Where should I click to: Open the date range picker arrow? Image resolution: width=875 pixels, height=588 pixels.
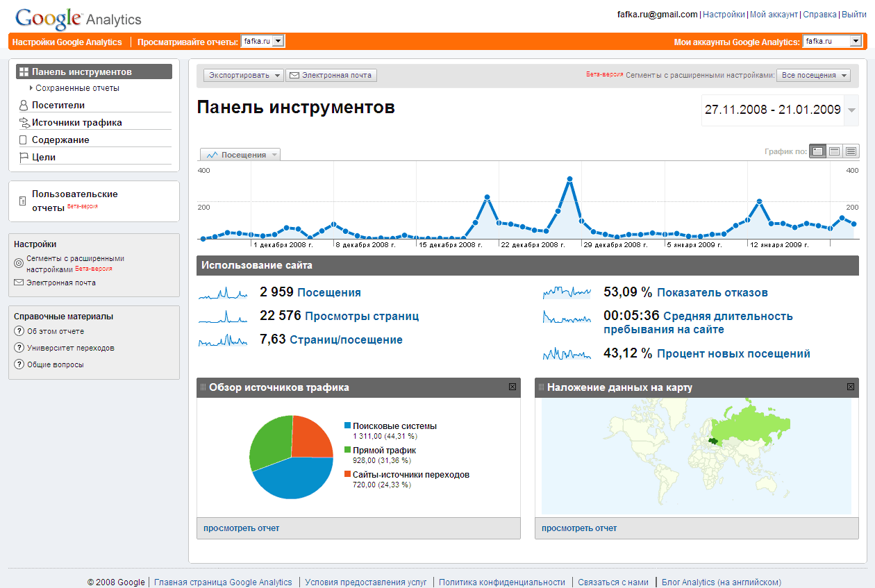(x=852, y=110)
